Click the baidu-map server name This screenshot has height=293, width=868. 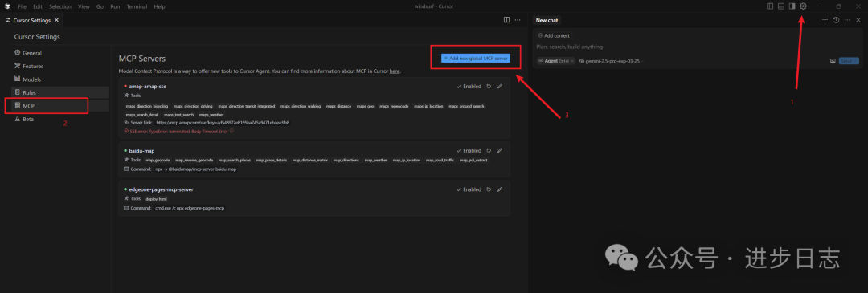pos(141,150)
